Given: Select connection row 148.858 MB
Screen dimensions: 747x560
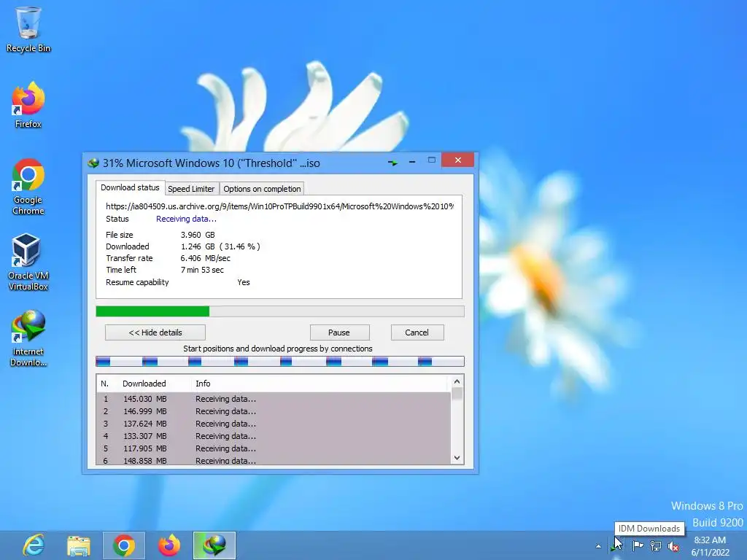Looking at the screenshot, I should coord(274,460).
